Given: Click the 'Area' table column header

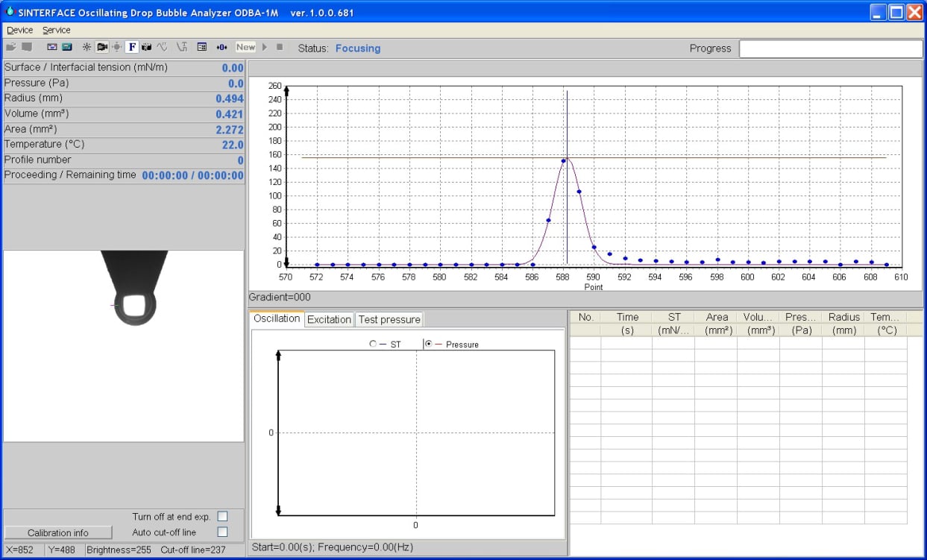Looking at the screenshot, I should tap(717, 317).
